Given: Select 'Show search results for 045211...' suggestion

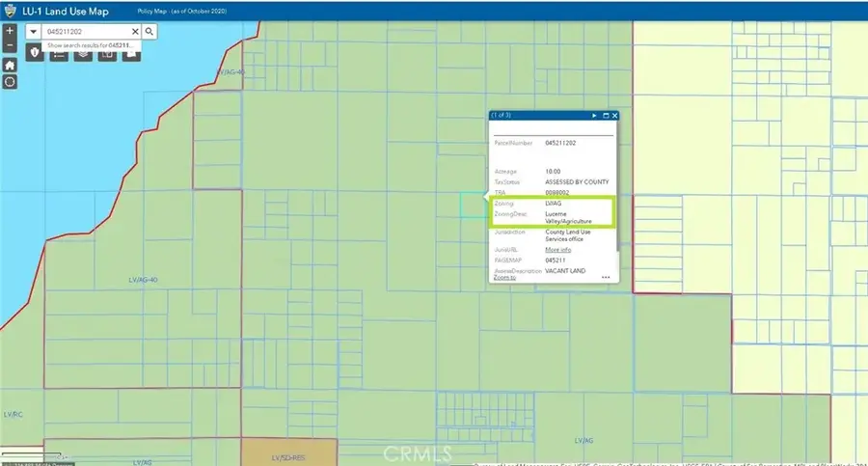Looking at the screenshot, I should (x=90, y=45).
